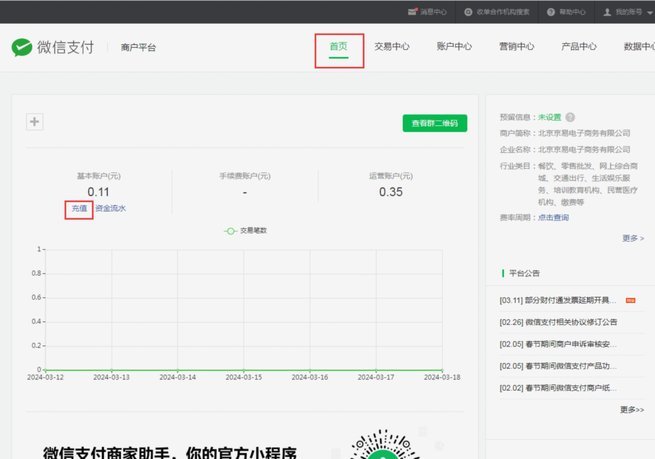Open the [02.05] 春节期间商户申诉审核 announcement
The width and height of the screenshot is (655, 459).
(558, 344)
